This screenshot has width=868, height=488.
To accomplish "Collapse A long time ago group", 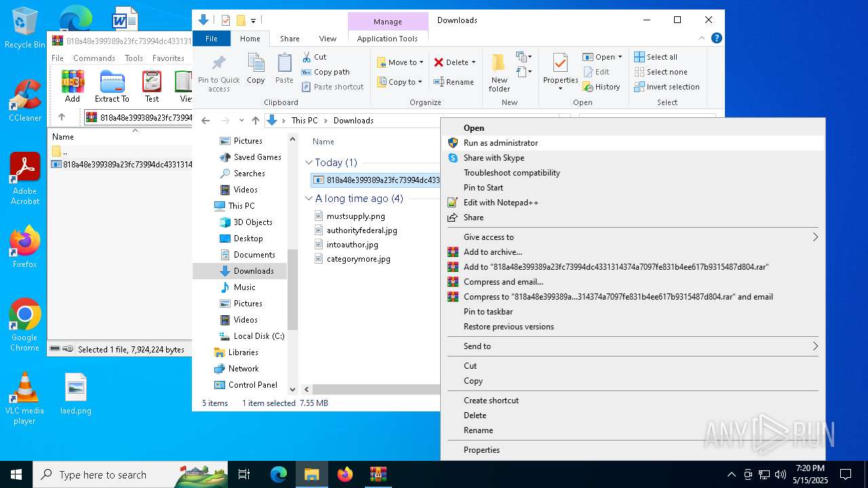I will 309,199.
